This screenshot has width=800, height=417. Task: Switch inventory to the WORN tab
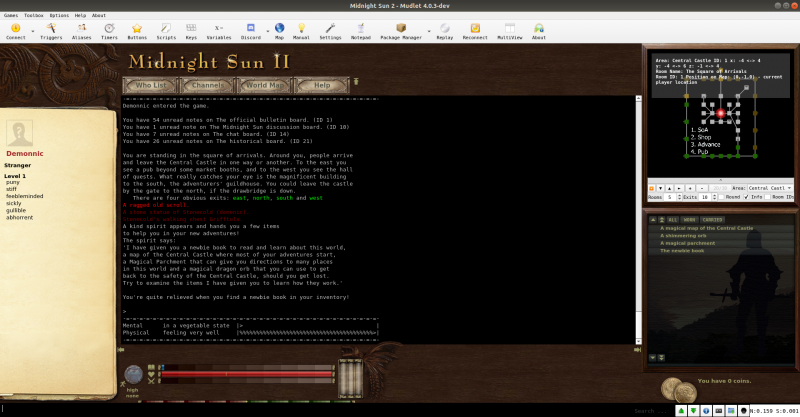tap(689, 219)
